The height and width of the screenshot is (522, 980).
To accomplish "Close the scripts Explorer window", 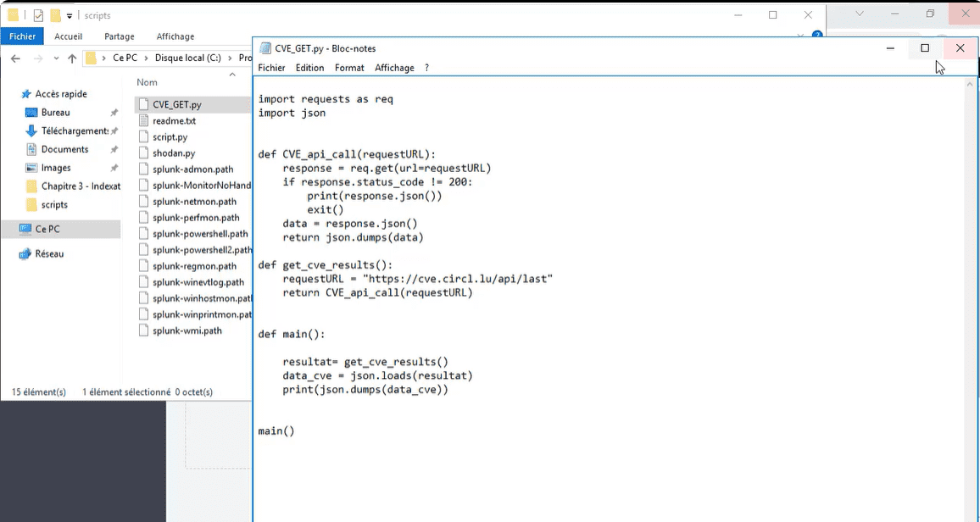I will click(808, 15).
